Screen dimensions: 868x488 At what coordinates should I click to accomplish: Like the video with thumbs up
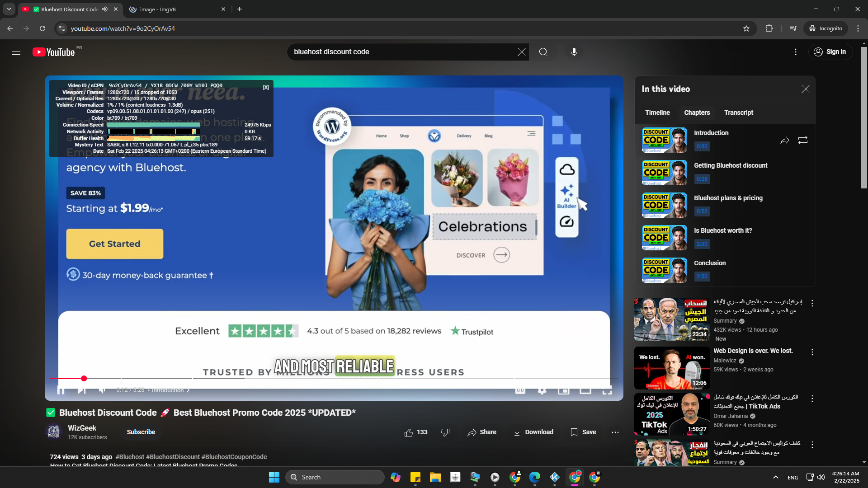tap(409, 432)
